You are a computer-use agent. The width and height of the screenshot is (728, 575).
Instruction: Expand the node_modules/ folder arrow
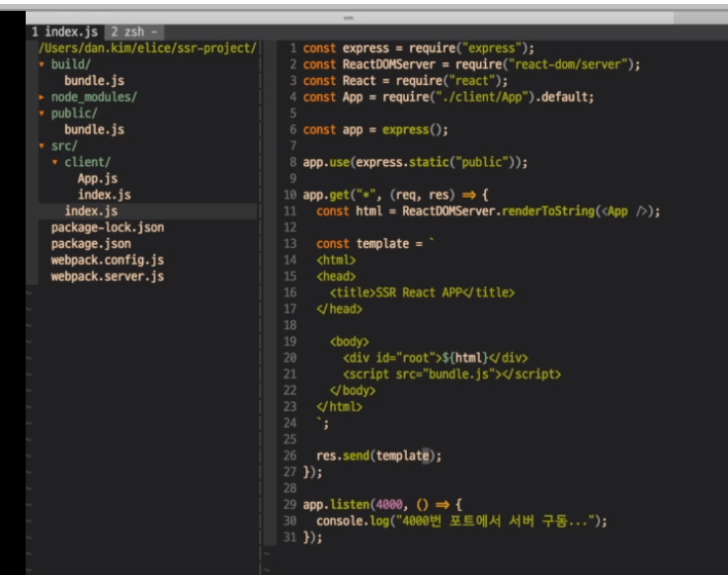pyautogui.click(x=41, y=97)
